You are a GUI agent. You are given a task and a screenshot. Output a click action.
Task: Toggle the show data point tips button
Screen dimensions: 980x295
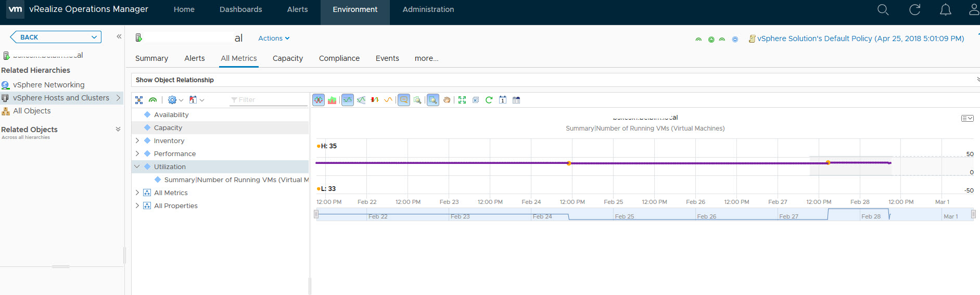pos(404,100)
